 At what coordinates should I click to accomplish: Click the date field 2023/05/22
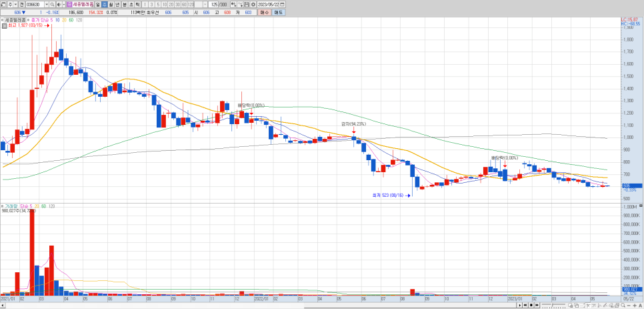click(268, 4)
